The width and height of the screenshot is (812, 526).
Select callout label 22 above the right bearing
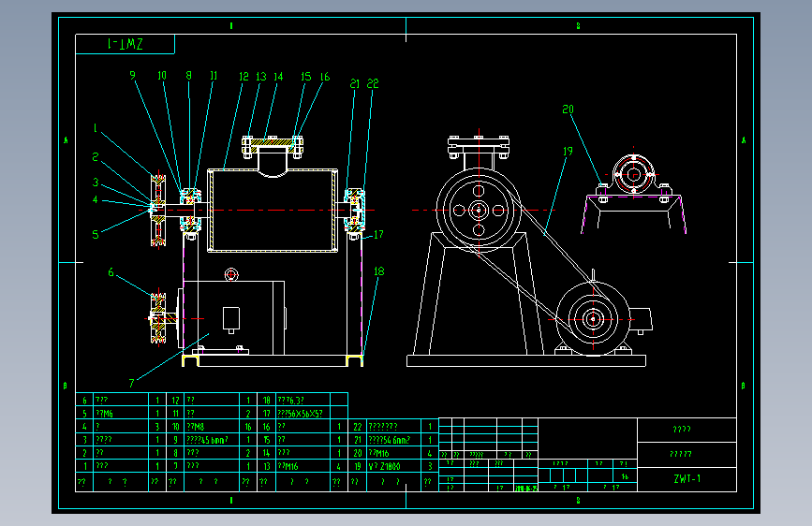(373, 84)
